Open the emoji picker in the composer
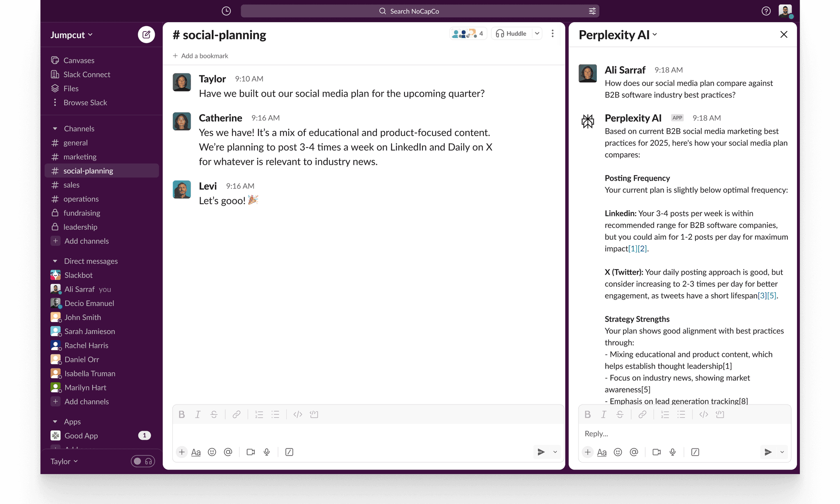The image size is (840, 504). (212, 452)
